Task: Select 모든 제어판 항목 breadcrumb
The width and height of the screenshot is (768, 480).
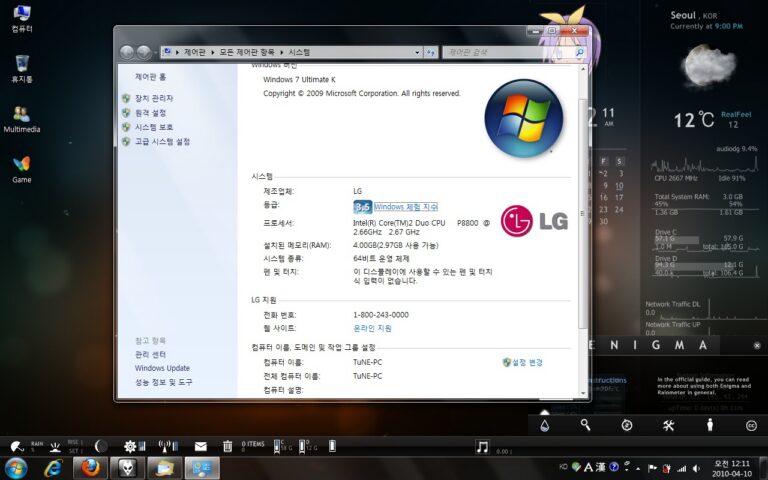Action: 247,52
